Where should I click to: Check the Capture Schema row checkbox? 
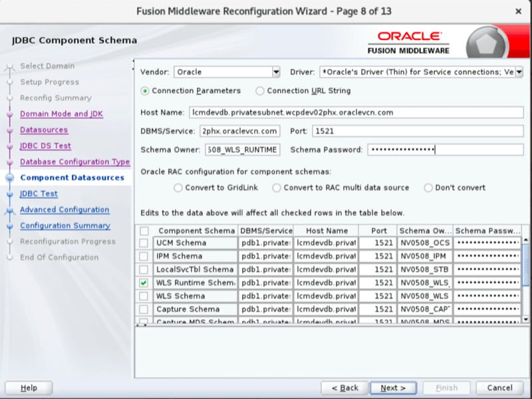tap(144, 309)
